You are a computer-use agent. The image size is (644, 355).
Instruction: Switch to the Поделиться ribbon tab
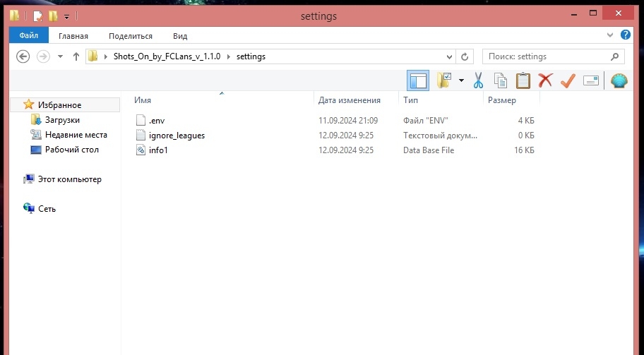pyautogui.click(x=131, y=35)
